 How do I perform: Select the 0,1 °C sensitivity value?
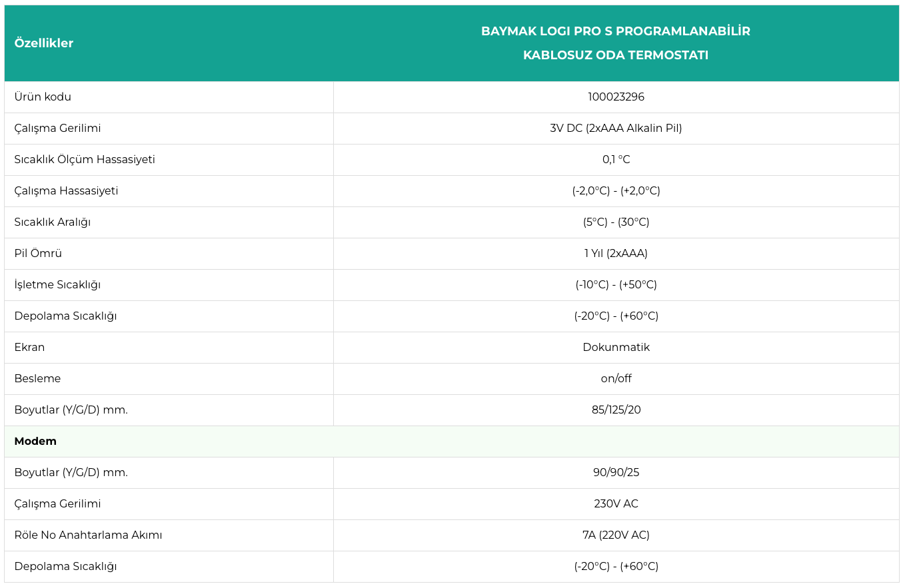coord(616,160)
